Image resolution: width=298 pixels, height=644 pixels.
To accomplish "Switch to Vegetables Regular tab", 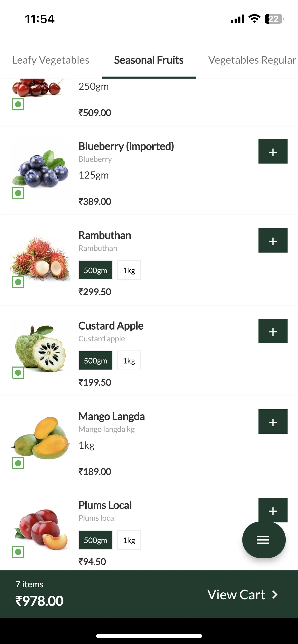I will coord(252,60).
